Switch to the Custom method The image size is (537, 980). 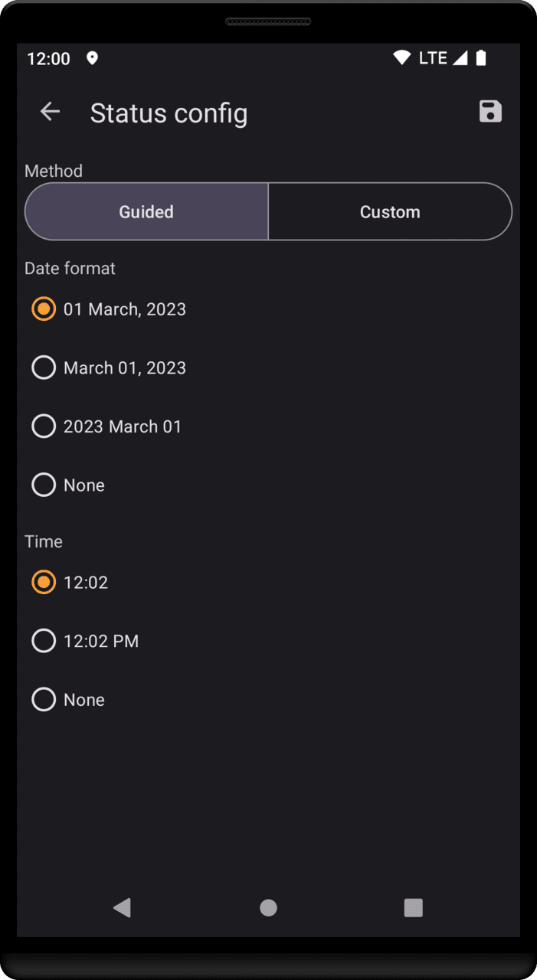point(390,212)
